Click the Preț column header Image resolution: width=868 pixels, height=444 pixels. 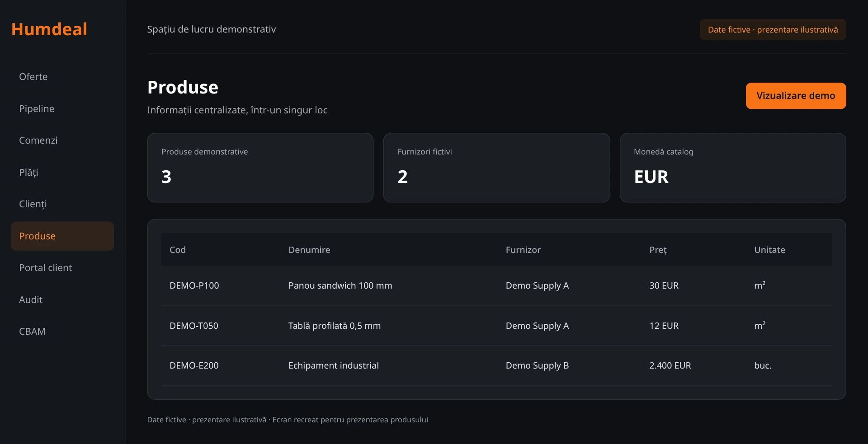[658, 250]
